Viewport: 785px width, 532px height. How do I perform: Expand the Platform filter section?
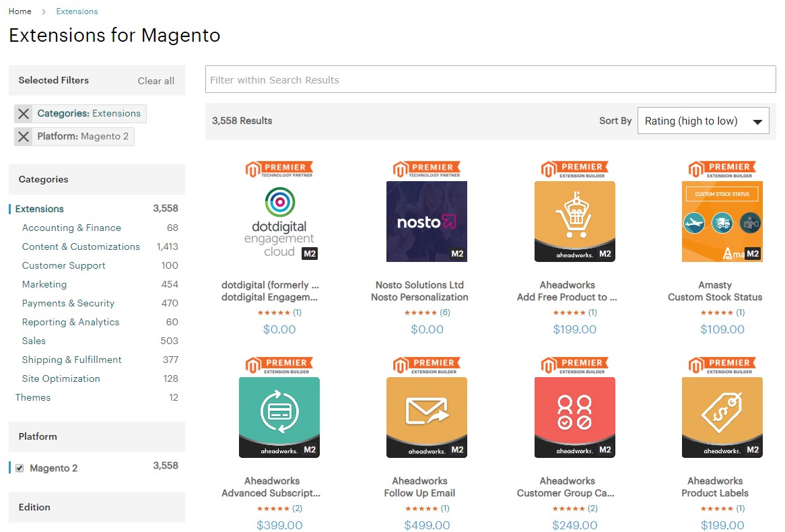point(37,436)
